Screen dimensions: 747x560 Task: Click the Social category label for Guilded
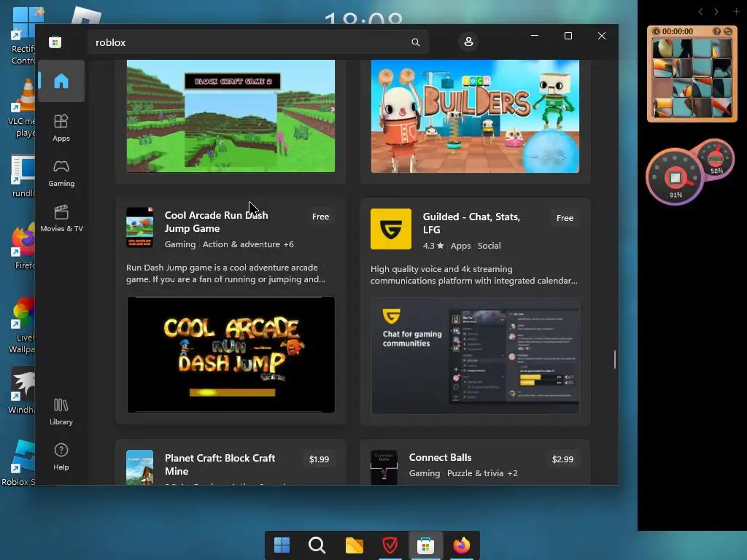(x=489, y=246)
